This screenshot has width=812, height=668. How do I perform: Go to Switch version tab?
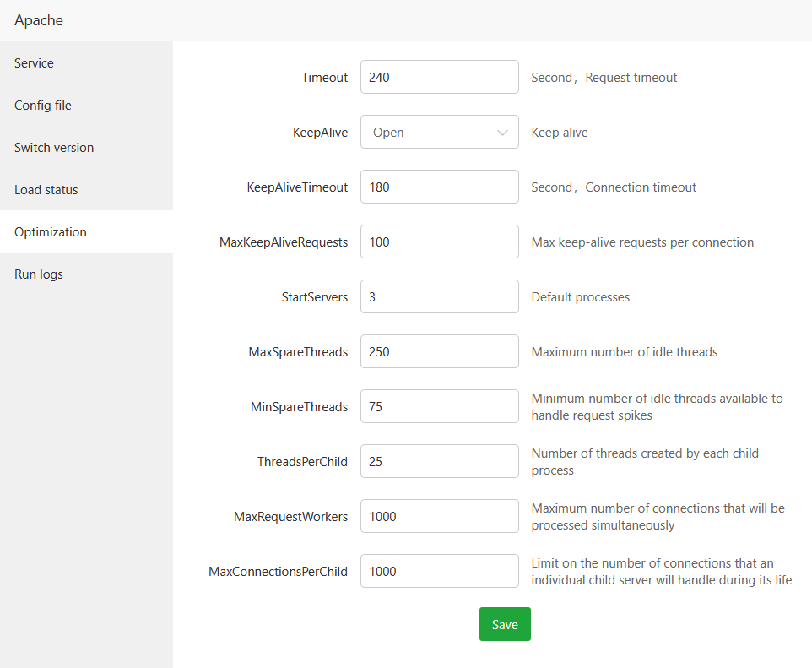pyautogui.click(x=86, y=148)
